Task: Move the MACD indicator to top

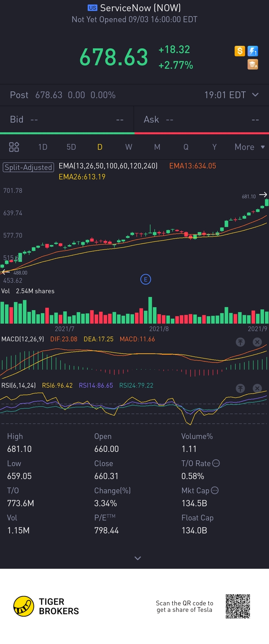Action: click(241, 342)
